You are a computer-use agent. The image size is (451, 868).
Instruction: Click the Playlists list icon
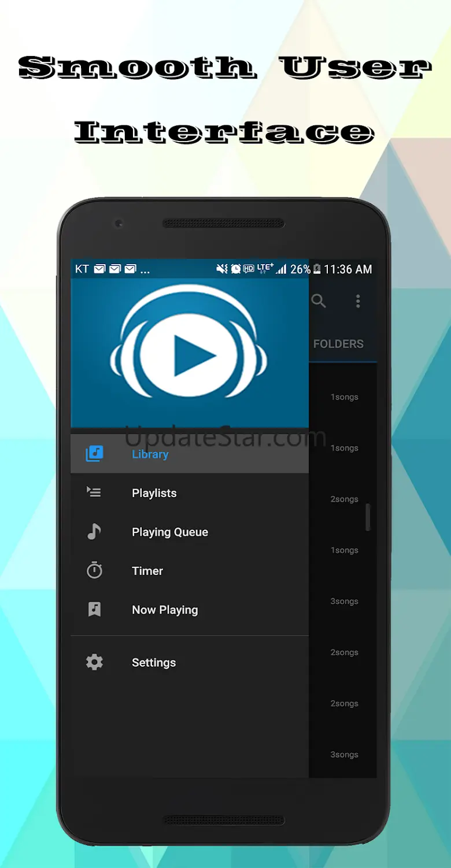coord(94,492)
